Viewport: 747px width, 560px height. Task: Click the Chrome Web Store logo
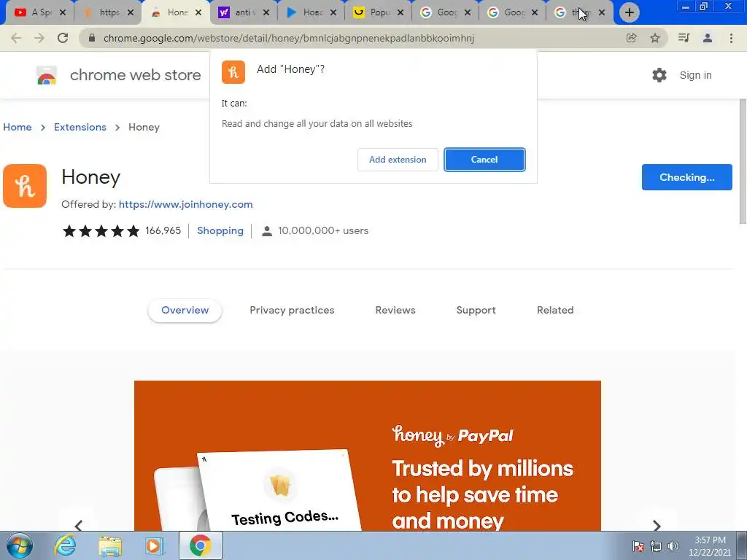click(47, 75)
